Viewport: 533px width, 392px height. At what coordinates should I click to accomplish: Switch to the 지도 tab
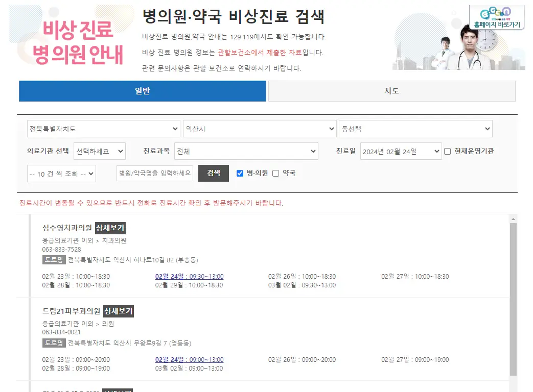tap(391, 91)
